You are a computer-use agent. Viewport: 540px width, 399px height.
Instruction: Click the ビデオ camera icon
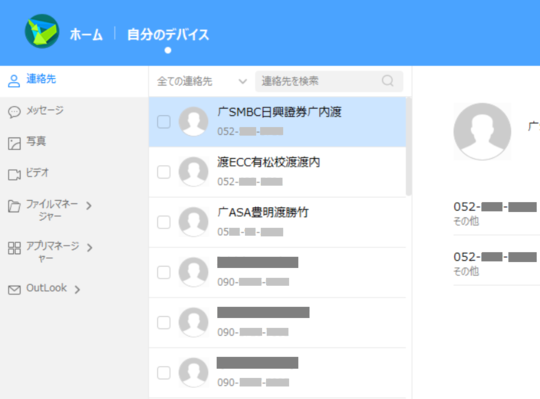pos(14,175)
